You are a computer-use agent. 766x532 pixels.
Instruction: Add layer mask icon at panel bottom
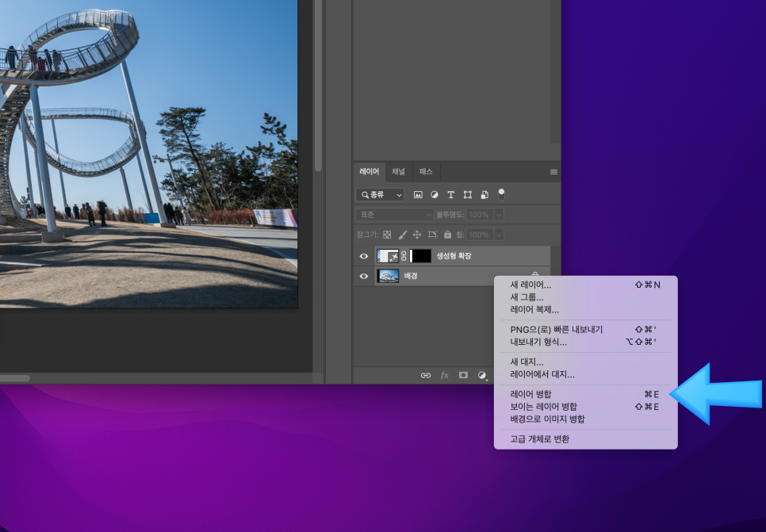coord(463,375)
